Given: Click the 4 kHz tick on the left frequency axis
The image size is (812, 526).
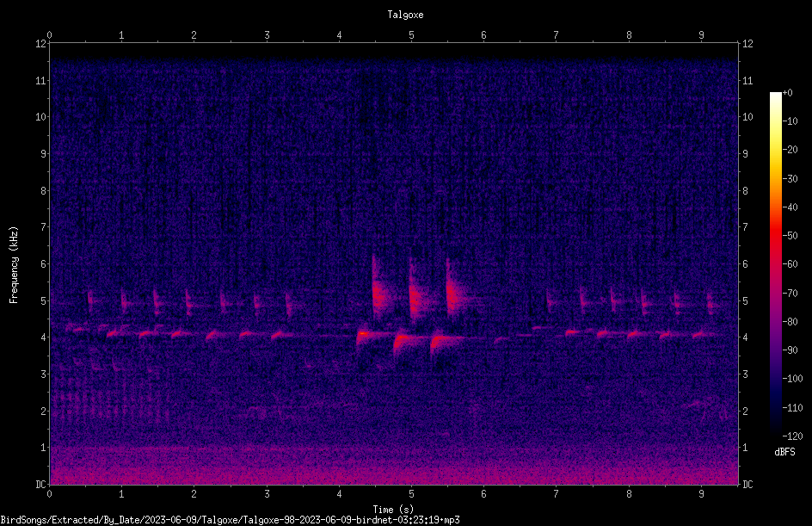Looking at the screenshot, I should click(43, 337).
